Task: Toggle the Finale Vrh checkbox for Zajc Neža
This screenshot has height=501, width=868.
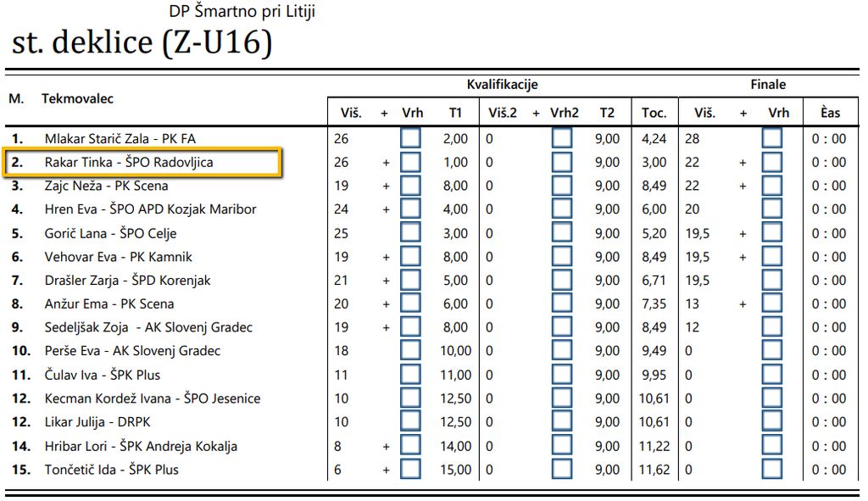Action: (x=771, y=186)
